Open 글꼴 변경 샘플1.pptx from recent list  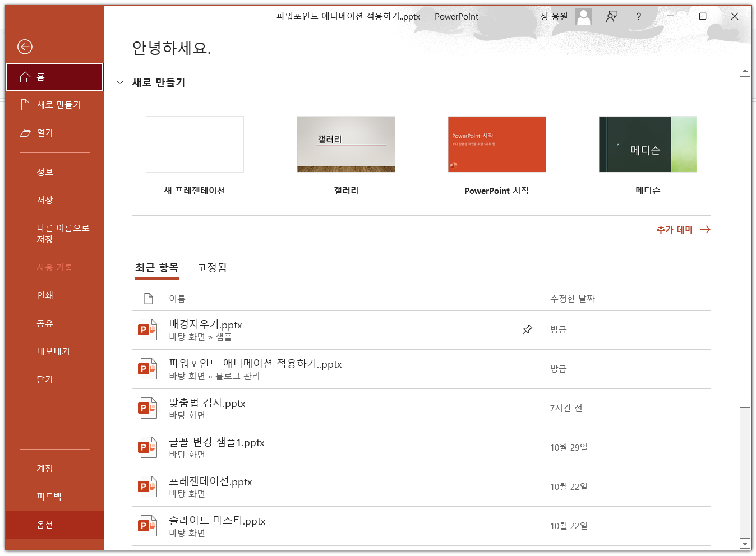click(421, 448)
